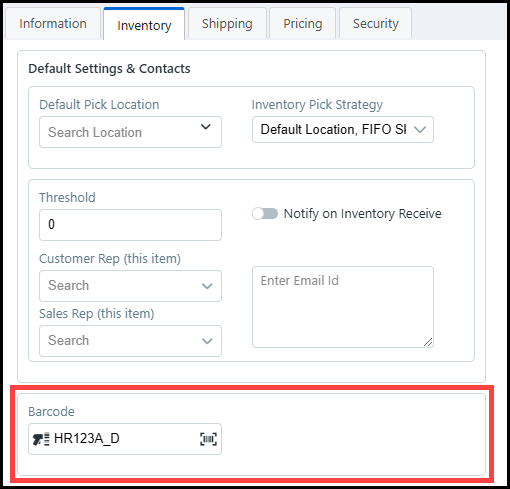Screen dimensions: 510x489
Task: Click the Sales Rep Search placeholder text
Action: coord(69,340)
